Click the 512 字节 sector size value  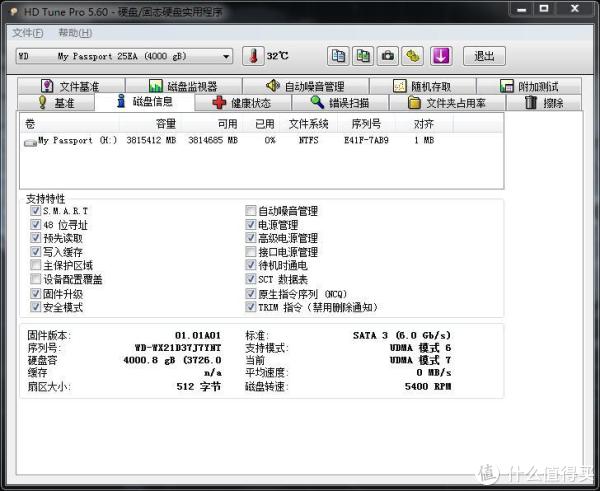[x=199, y=387]
